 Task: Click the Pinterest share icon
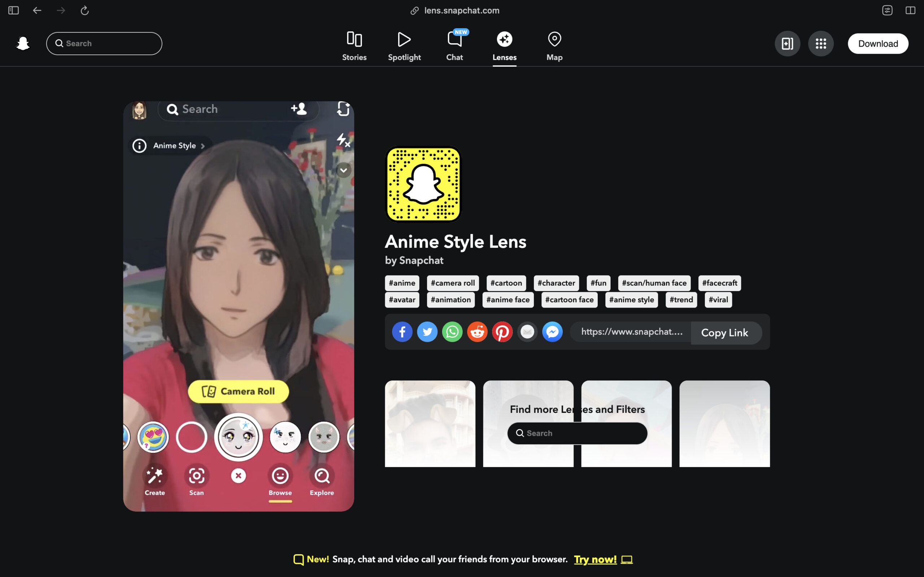[x=502, y=332]
